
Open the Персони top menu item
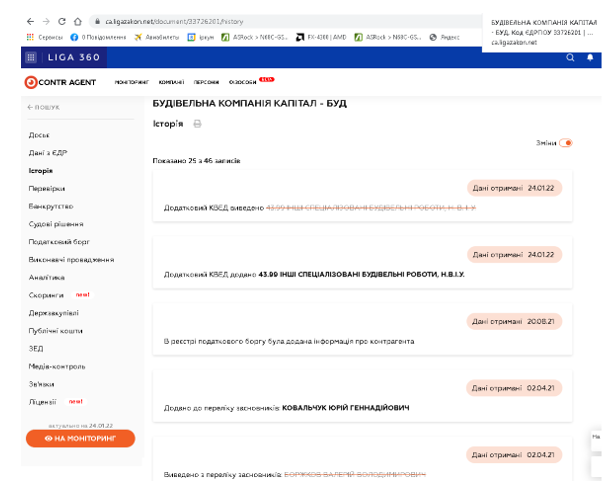[x=206, y=82]
